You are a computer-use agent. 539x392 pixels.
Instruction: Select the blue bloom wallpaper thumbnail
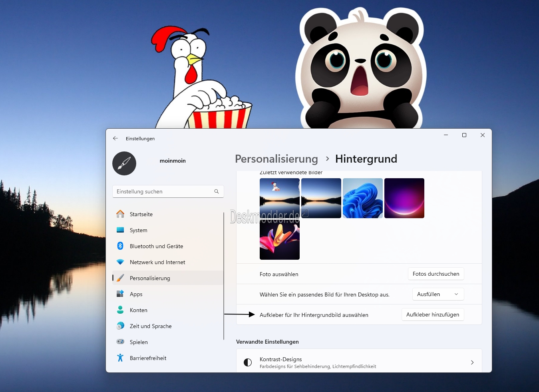pos(363,198)
